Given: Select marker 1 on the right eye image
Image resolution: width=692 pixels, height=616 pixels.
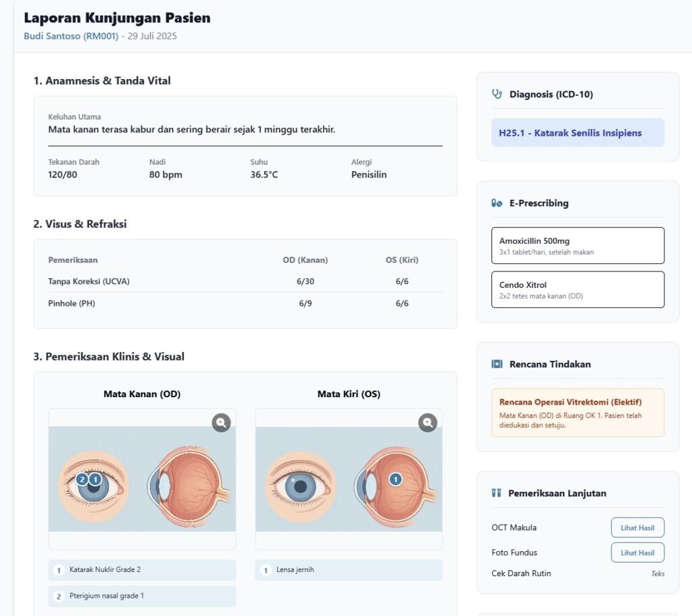Looking at the screenshot, I should (95, 479).
